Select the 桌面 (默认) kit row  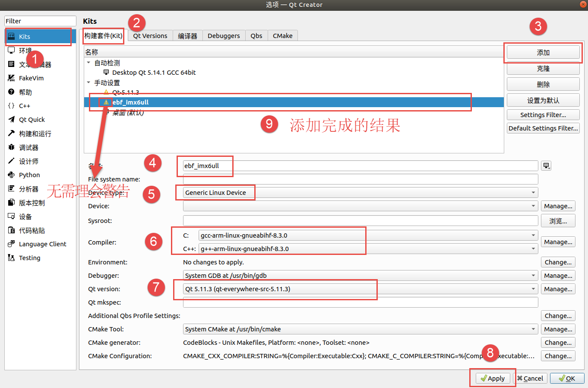pyautogui.click(x=294, y=112)
